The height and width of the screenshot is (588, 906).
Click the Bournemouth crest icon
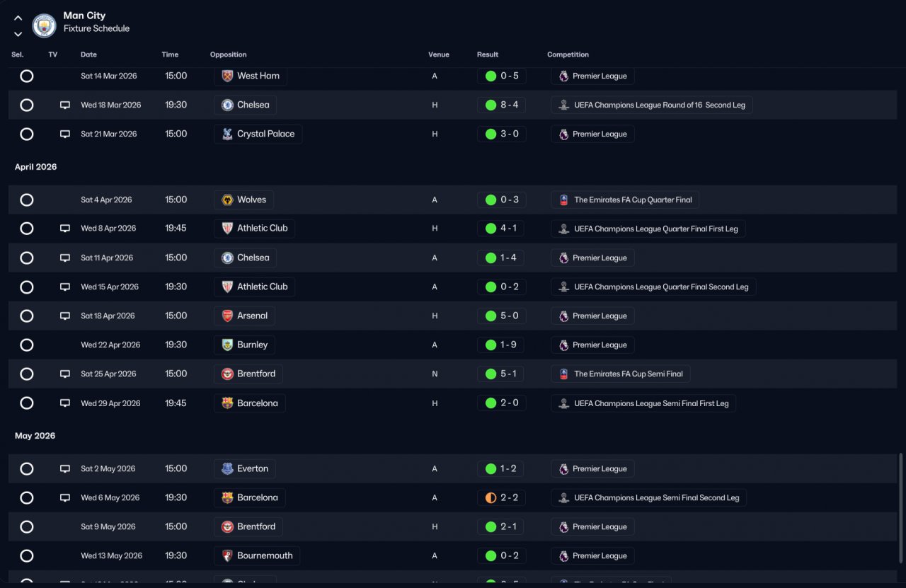click(227, 555)
